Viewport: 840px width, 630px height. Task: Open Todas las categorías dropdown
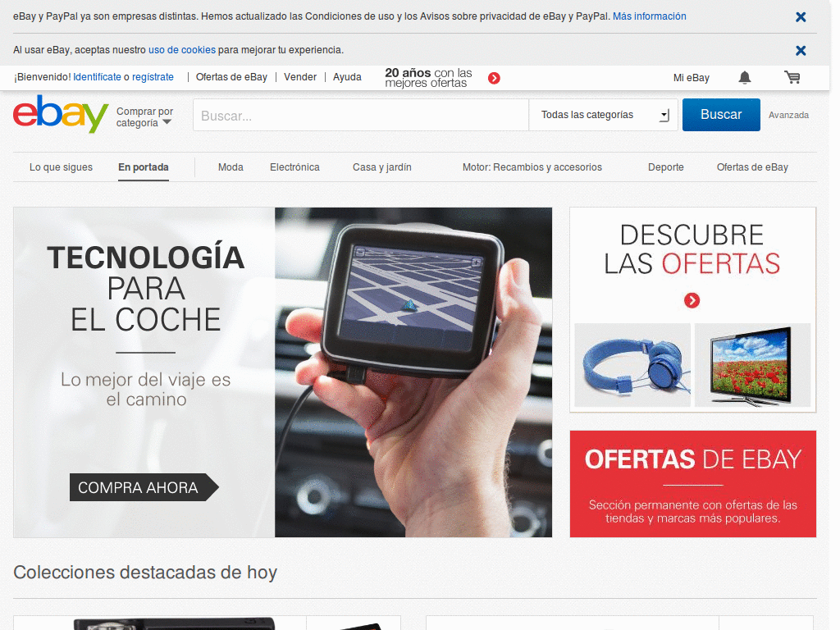tap(603, 115)
